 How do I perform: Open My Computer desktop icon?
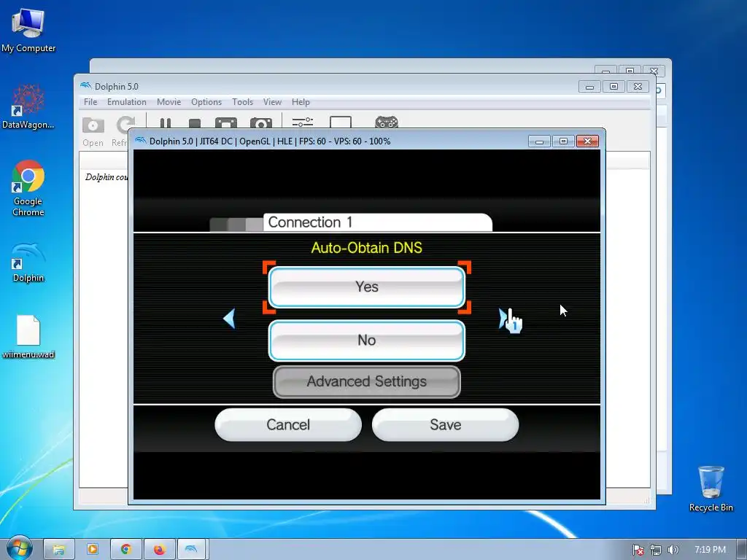pyautogui.click(x=28, y=31)
